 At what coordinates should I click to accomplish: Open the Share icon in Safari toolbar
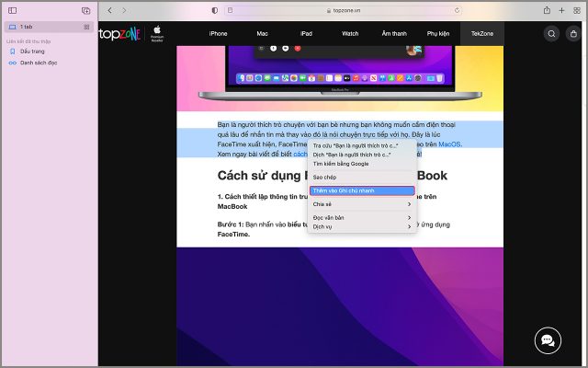547,10
